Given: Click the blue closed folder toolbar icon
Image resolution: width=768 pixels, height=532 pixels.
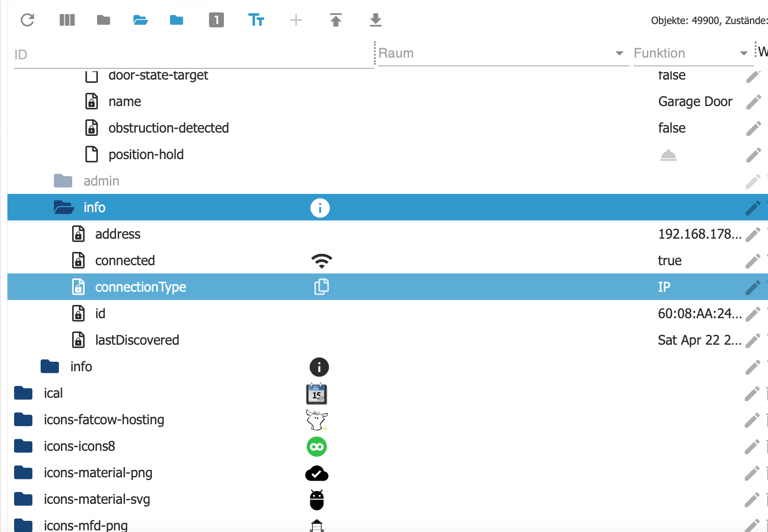Looking at the screenshot, I should click(177, 20).
